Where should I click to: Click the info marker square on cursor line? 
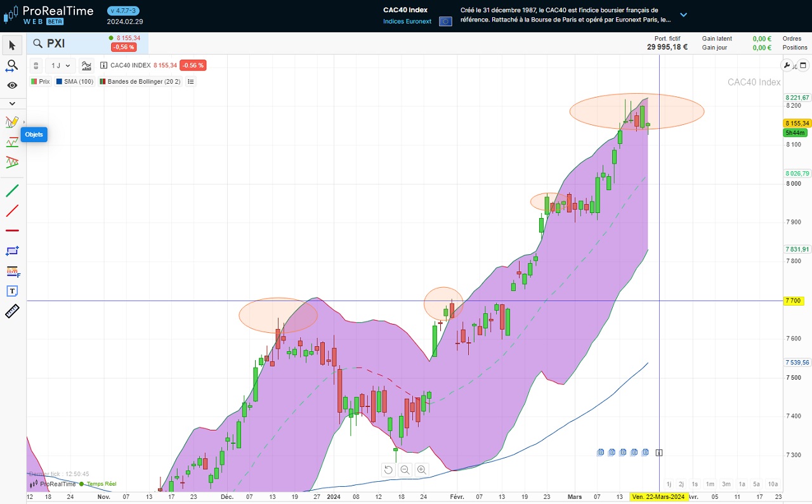(659, 453)
